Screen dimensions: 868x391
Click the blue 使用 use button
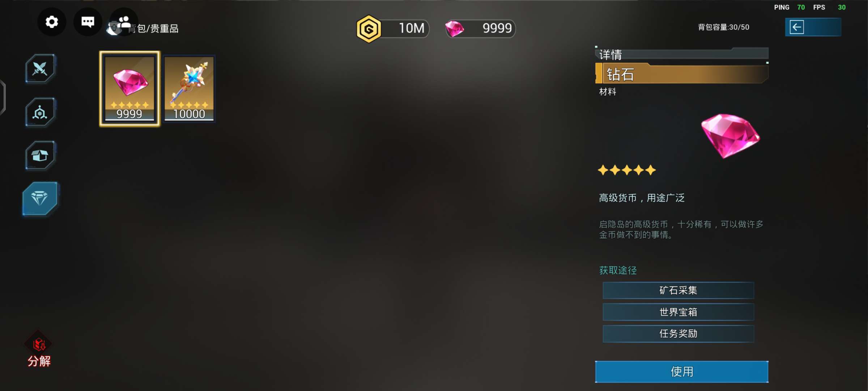682,371
